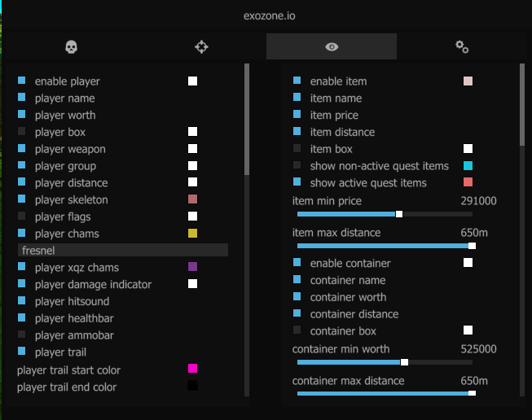This screenshot has height=420, width=532.
Task: Click the player chams yellow color swatch
Action: pyautogui.click(x=193, y=234)
